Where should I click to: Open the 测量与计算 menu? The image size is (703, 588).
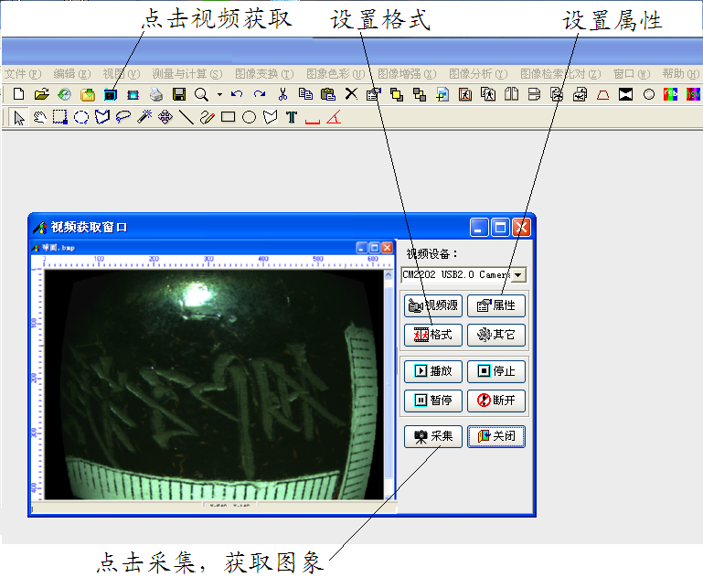[186, 73]
